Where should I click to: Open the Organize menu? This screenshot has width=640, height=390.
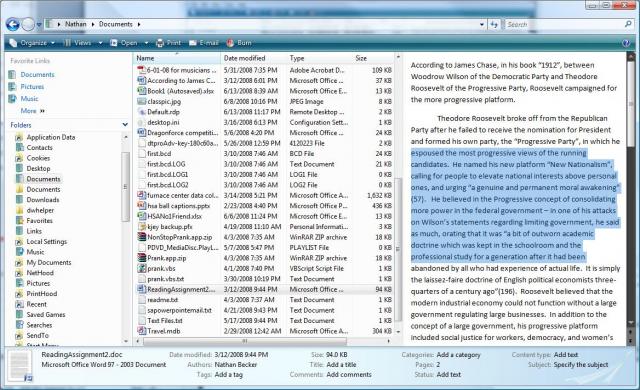click(x=33, y=43)
